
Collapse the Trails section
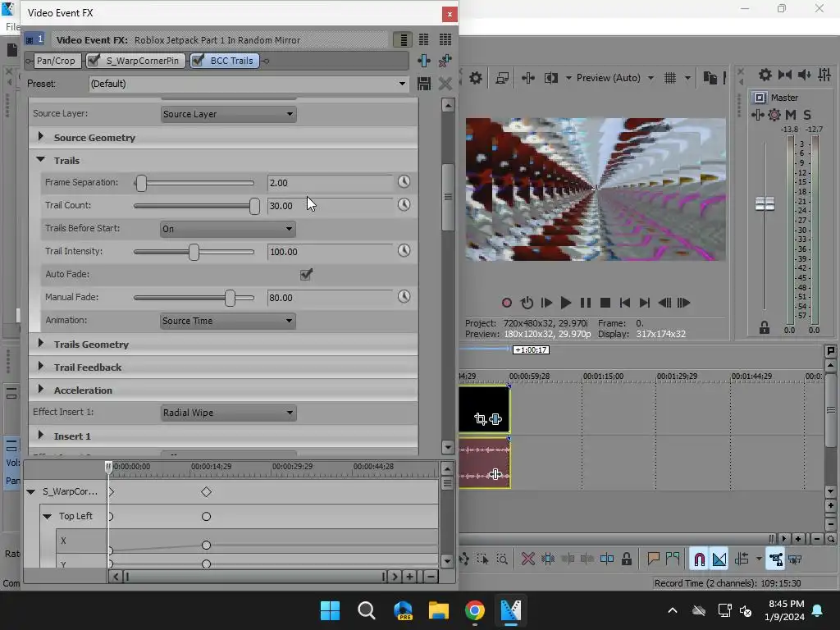(x=41, y=160)
